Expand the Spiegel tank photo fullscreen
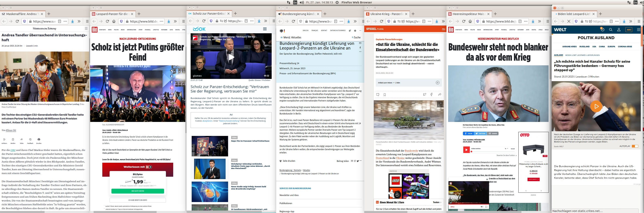The image size is (644, 213). point(440,104)
